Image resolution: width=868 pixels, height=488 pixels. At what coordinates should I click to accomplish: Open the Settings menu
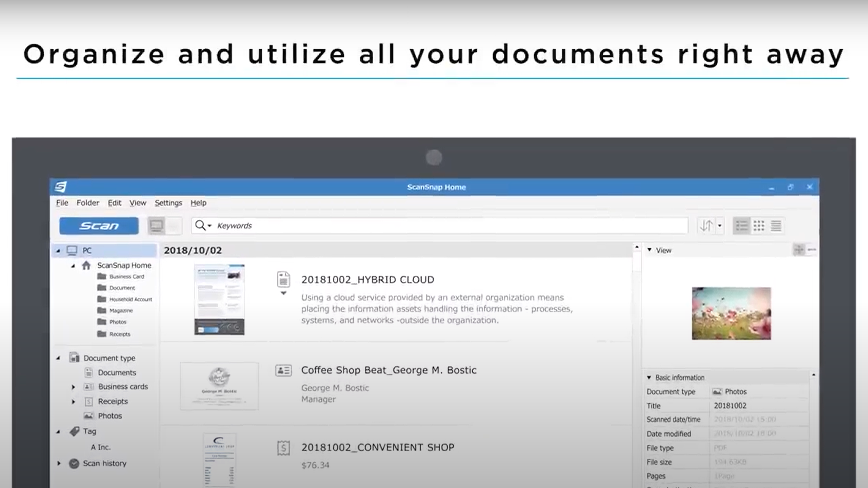(x=168, y=202)
